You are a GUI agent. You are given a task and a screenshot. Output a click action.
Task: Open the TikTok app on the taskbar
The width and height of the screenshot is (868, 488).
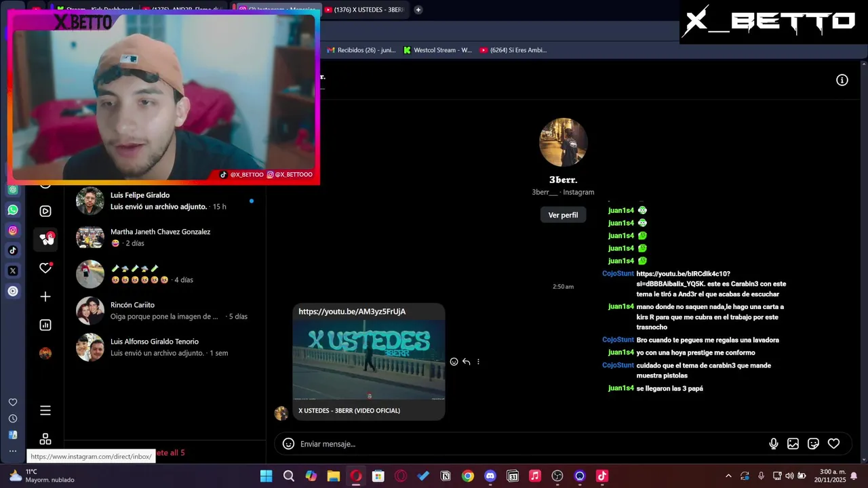[x=601, y=476]
